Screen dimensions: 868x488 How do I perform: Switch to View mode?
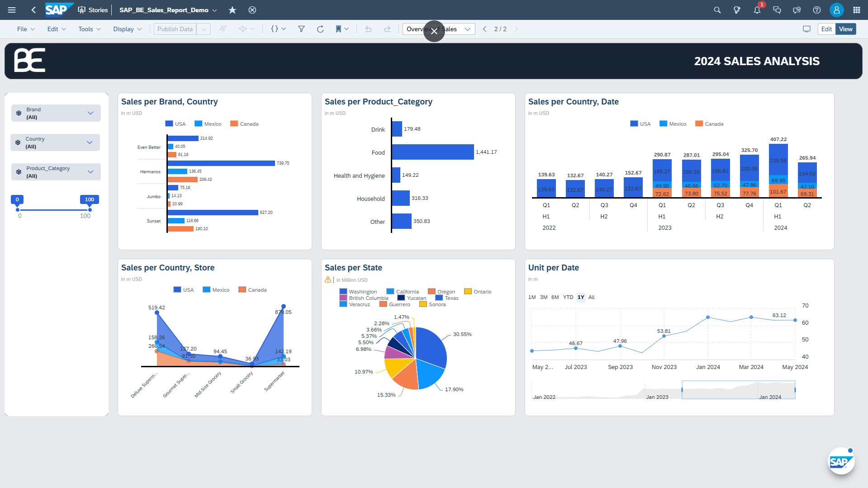pyautogui.click(x=845, y=29)
